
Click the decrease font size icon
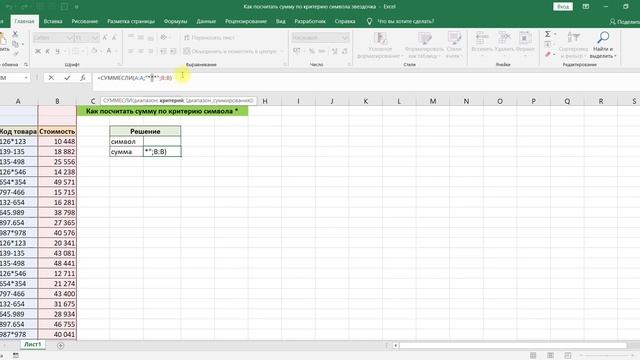click(x=114, y=38)
